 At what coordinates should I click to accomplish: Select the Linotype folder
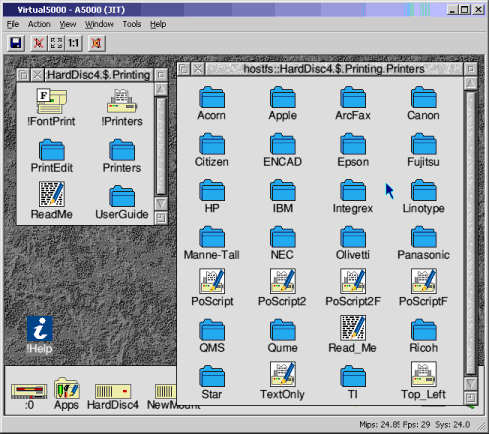(423, 196)
